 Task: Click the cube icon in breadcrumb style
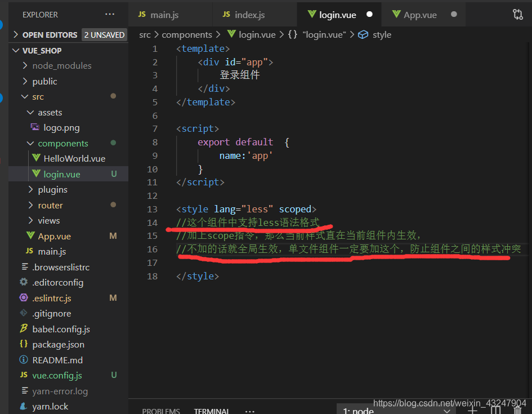click(363, 34)
